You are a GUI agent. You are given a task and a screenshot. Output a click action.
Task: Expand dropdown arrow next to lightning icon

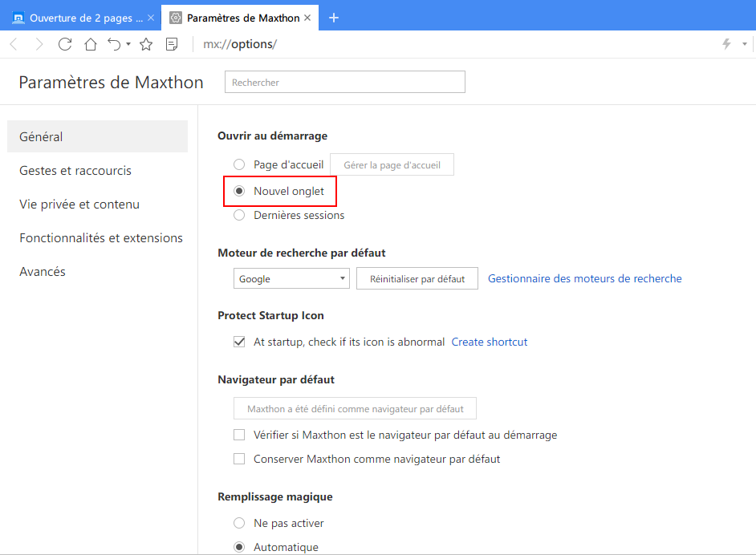click(745, 44)
